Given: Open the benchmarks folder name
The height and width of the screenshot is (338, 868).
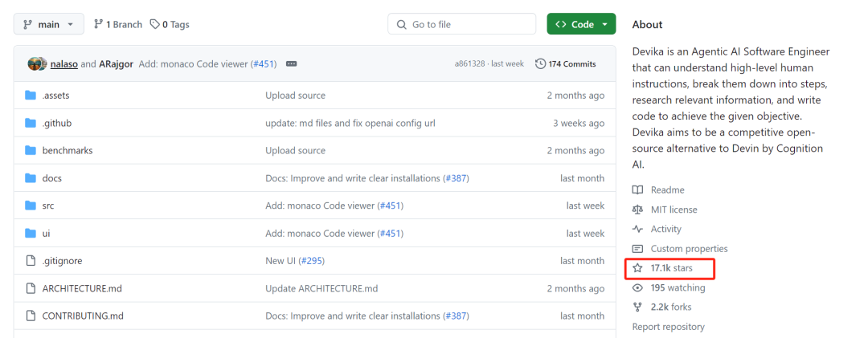Looking at the screenshot, I should (68, 150).
